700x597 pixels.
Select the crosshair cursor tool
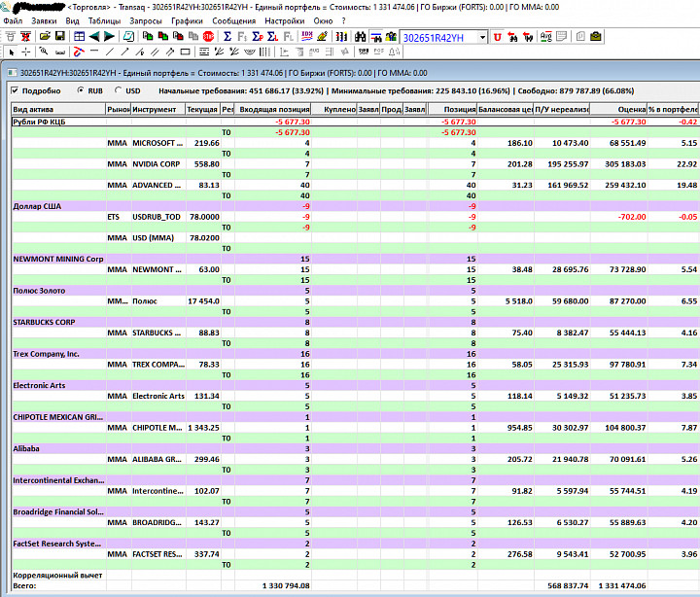[26, 53]
